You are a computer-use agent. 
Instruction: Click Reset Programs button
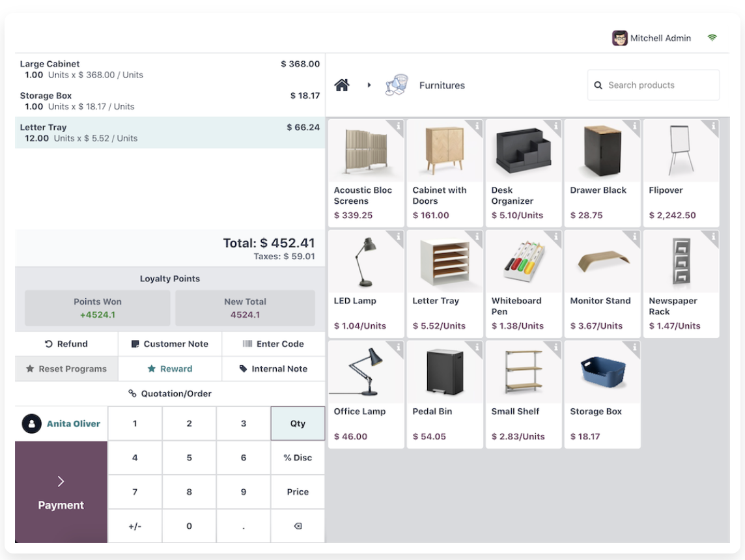point(66,369)
